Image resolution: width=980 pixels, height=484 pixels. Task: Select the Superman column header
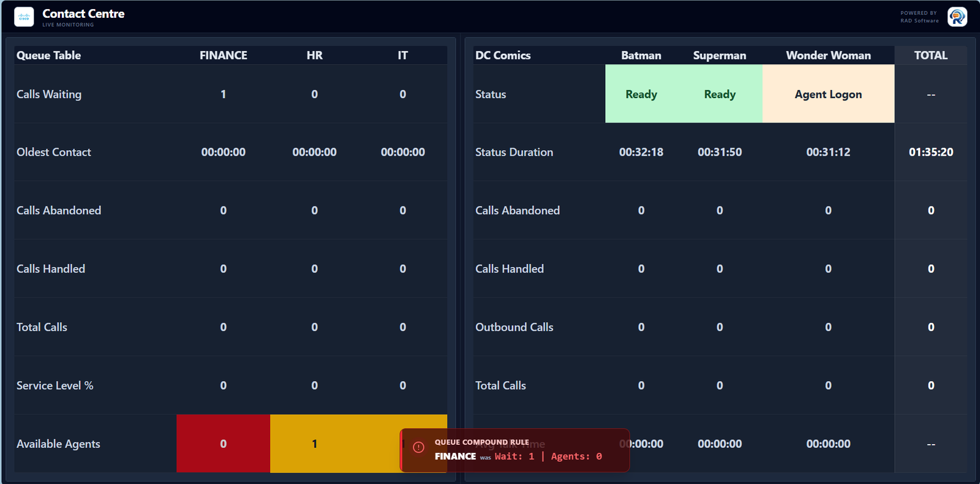tap(720, 55)
